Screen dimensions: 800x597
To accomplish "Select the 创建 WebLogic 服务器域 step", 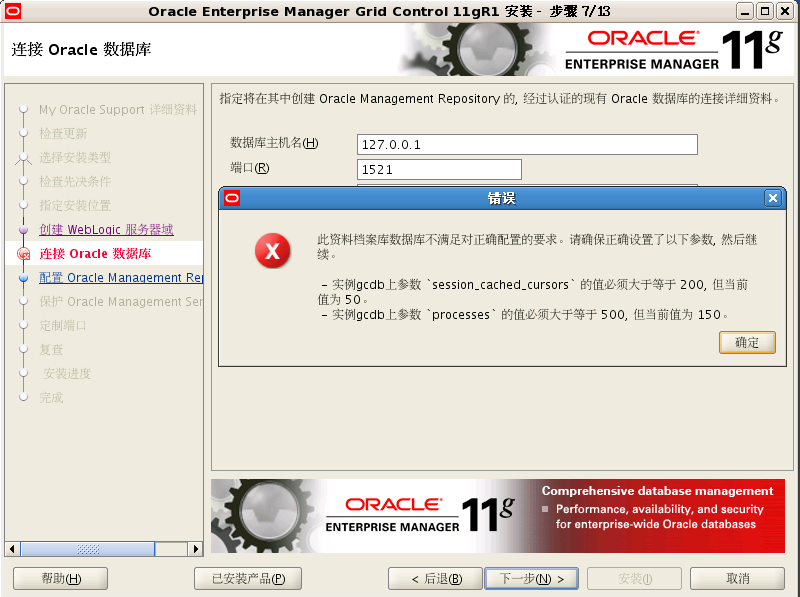I will (106, 230).
